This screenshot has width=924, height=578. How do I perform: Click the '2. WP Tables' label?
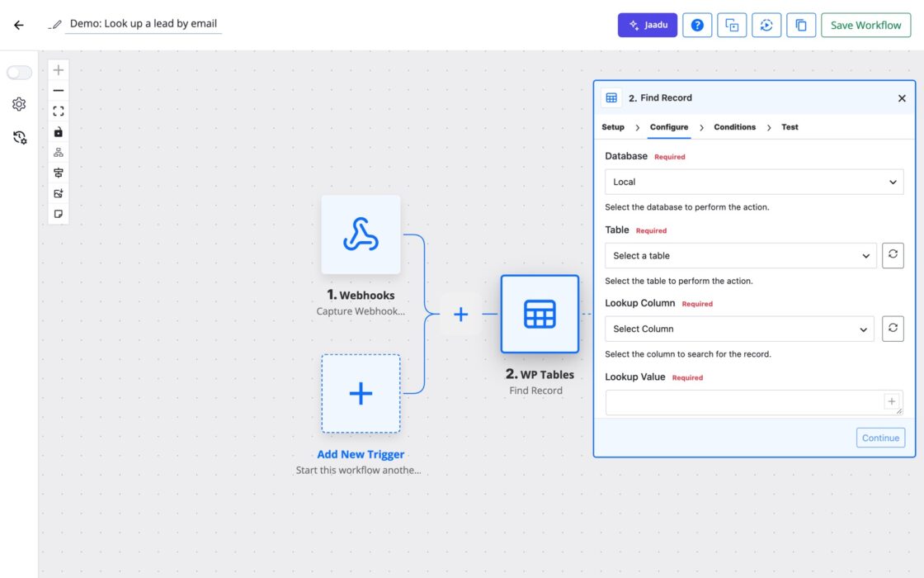(x=540, y=374)
